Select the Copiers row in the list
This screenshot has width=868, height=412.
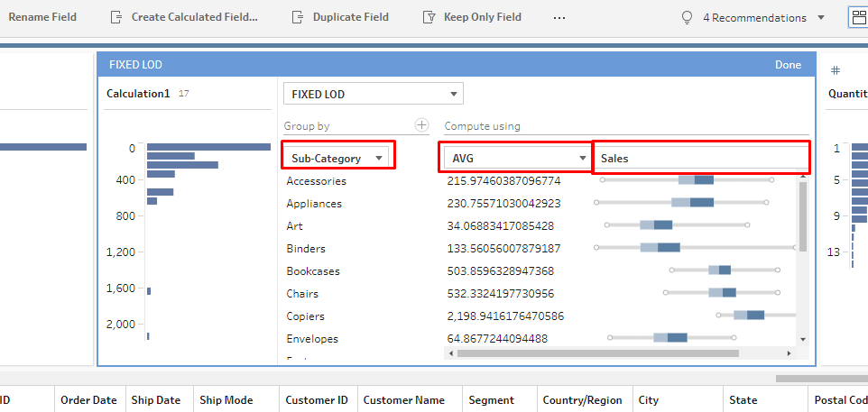[x=306, y=316]
